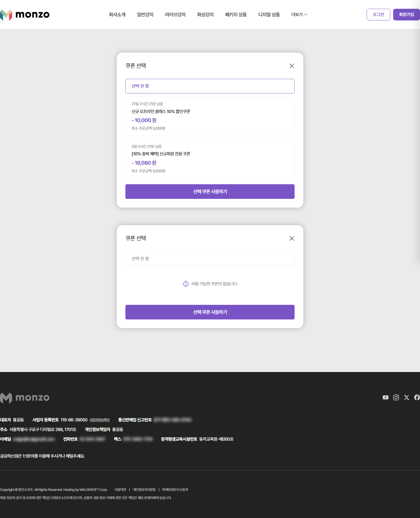This screenshot has width=420, height=518.
Task: Choose 신규 오프라인 클래스 10% 할인쿠폰
Action: tap(210, 116)
